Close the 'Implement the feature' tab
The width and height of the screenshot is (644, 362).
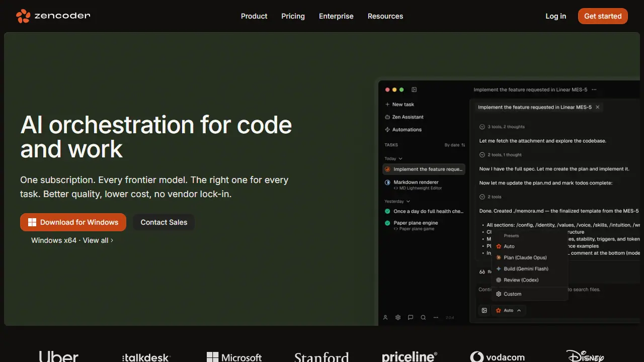[597, 107]
